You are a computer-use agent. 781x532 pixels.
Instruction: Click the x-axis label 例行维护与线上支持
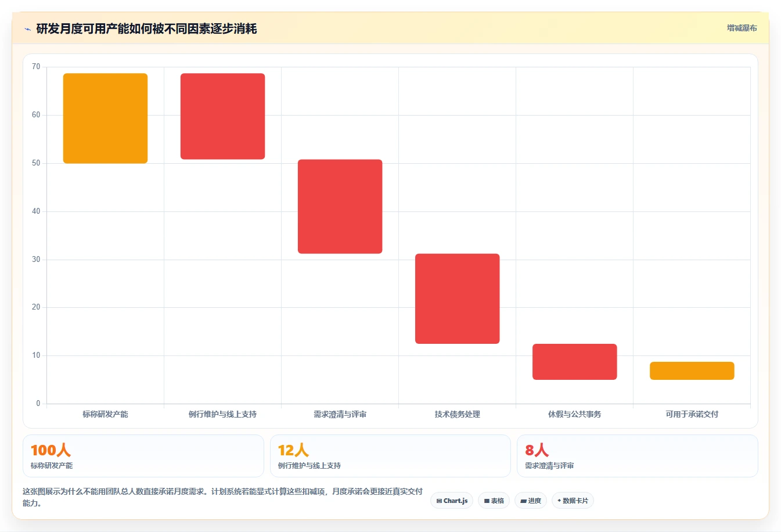[222, 414]
